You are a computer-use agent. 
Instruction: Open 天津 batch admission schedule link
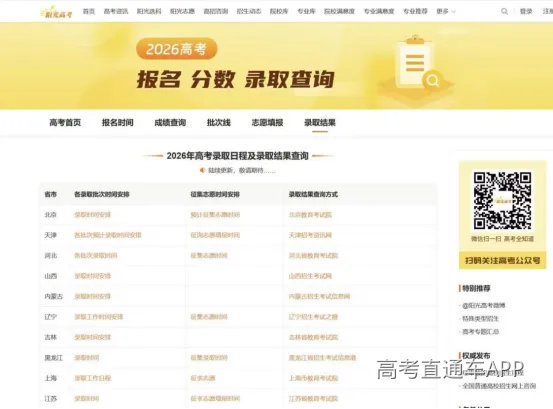[x=108, y=235]
